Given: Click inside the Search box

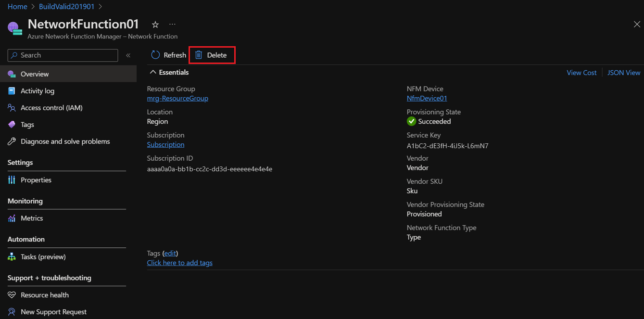Looking at the screenshot, I should (62, 55).
